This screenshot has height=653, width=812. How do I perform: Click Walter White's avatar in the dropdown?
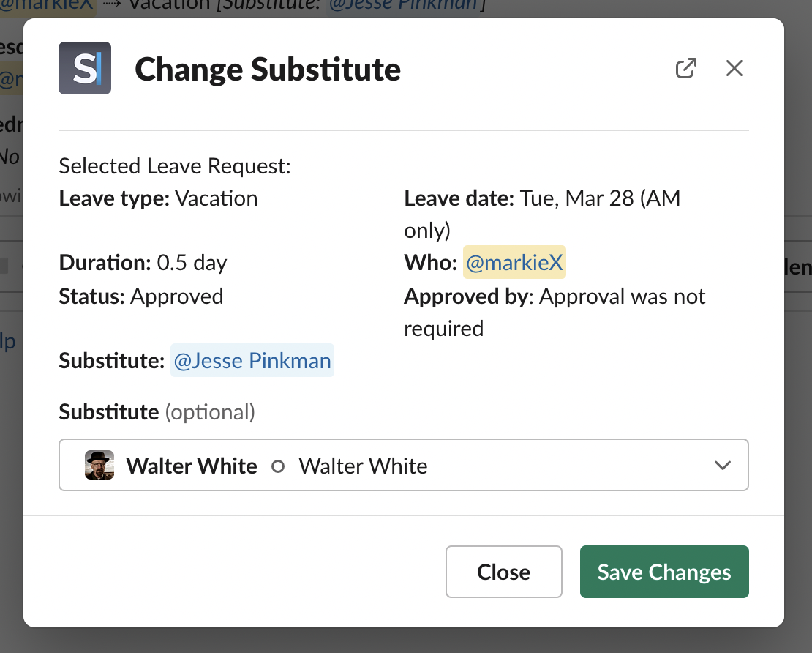[x=99, y=465]
